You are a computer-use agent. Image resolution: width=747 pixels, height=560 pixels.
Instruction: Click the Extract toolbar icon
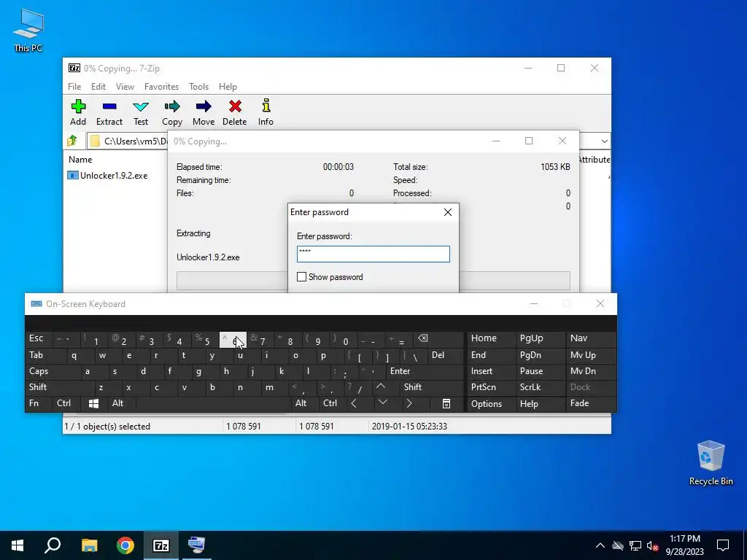(109, 112)
